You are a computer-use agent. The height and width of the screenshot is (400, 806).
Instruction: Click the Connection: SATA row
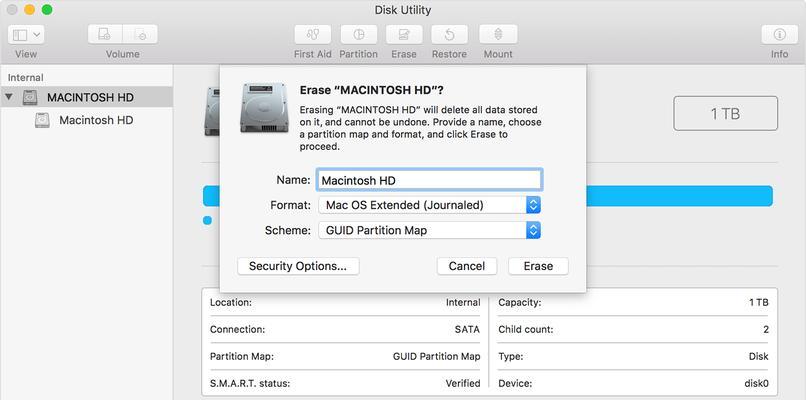345,330
